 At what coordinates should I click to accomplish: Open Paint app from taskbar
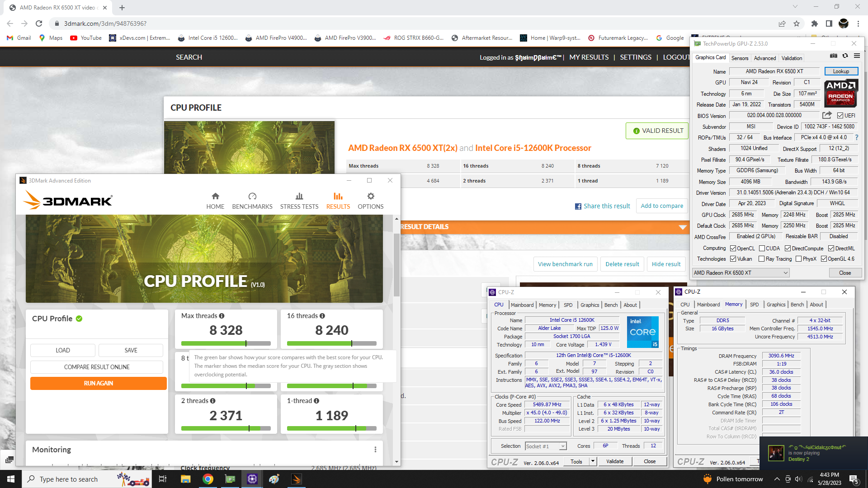(274, 479)
